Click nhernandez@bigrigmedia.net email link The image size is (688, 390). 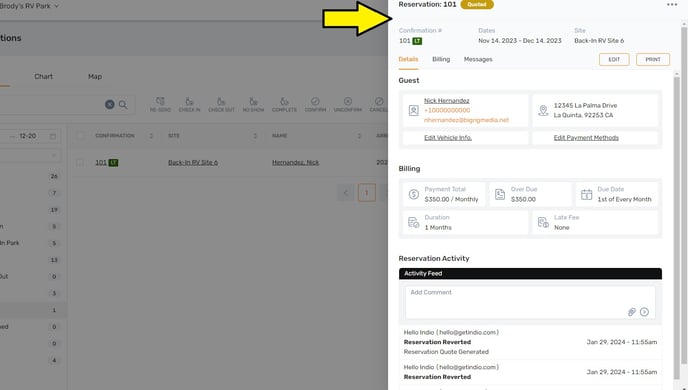pyautogui.click(x=466, y=120)
